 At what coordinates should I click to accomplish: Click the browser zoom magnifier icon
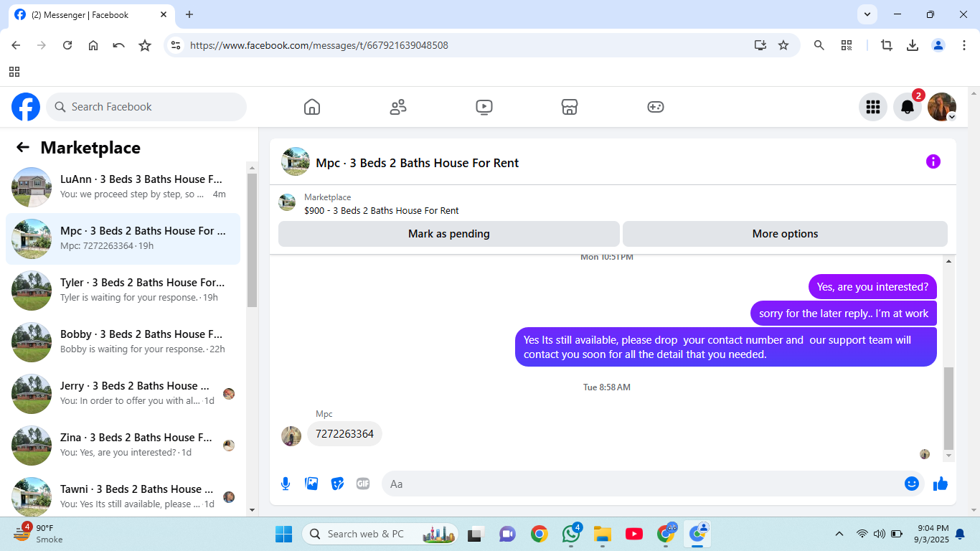819,45
